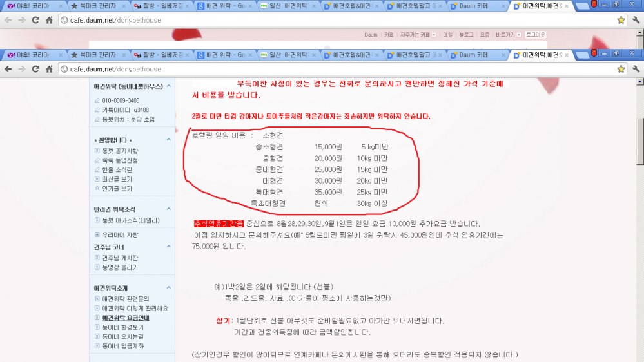Close the '야후! 코리아' tab in front window
Viewport: 644px width, 362px height.
click(61, 55)
